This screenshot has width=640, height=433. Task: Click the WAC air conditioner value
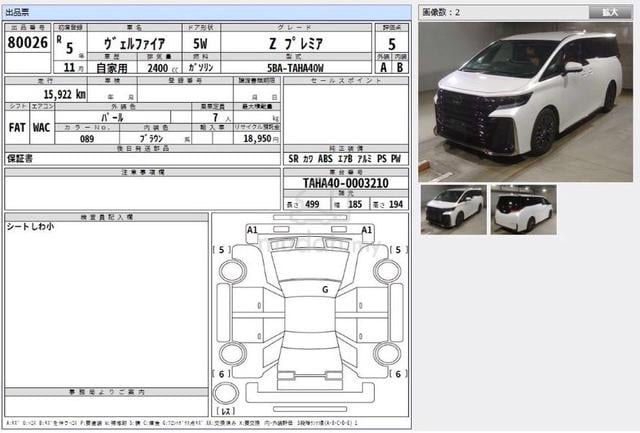pyautogui.click(x=42, y=128)
